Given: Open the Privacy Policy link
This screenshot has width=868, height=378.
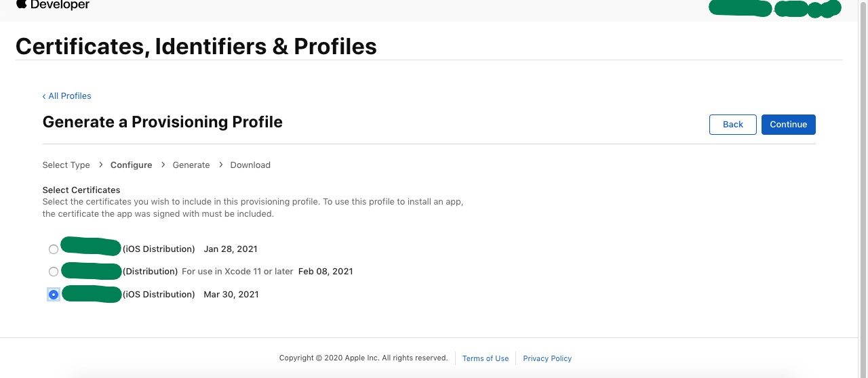Looking at the screenshot, I should click(547, 358).
